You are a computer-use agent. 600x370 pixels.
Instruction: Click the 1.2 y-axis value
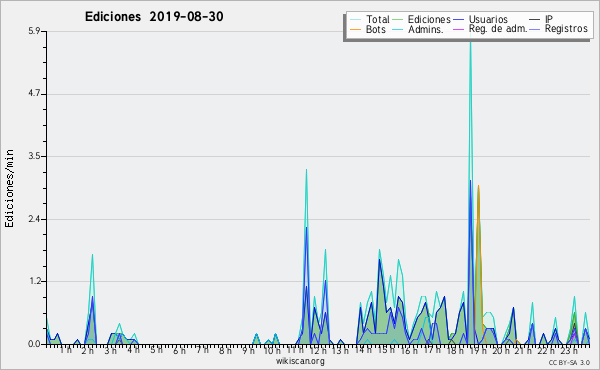34,282
